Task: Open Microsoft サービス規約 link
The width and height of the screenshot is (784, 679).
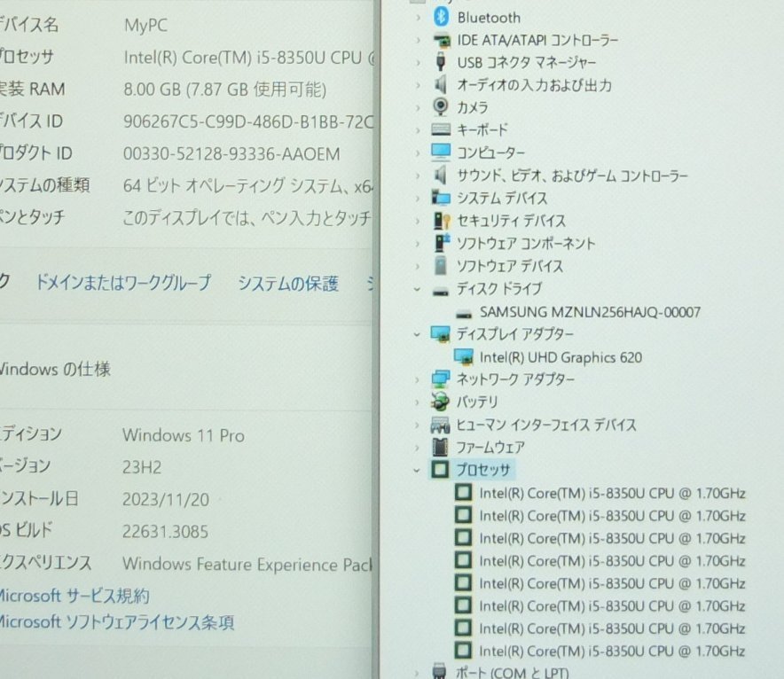Action: [74, 596]
